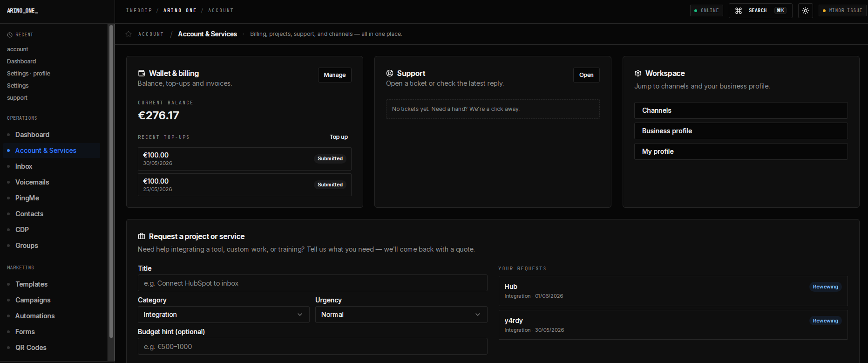868x363 pixels.
Task: Click the briefcase icon beside Request a project
Action: coord(142,236)
